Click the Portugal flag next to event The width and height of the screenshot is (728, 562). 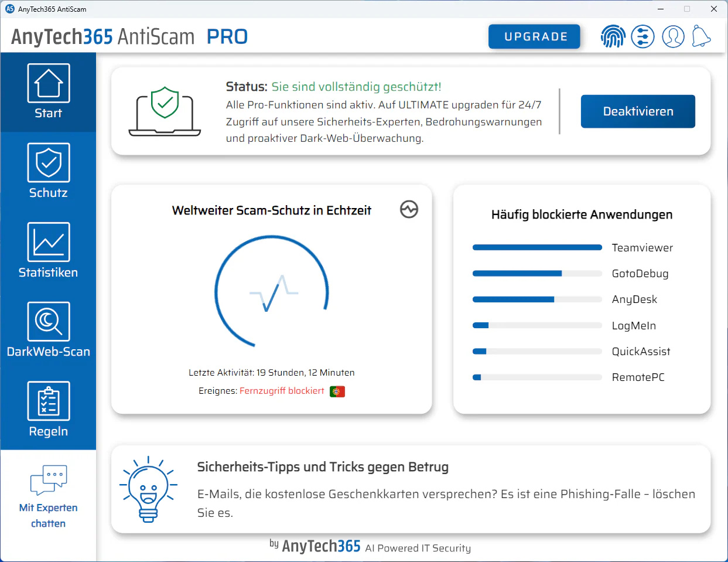click(337, 391)
